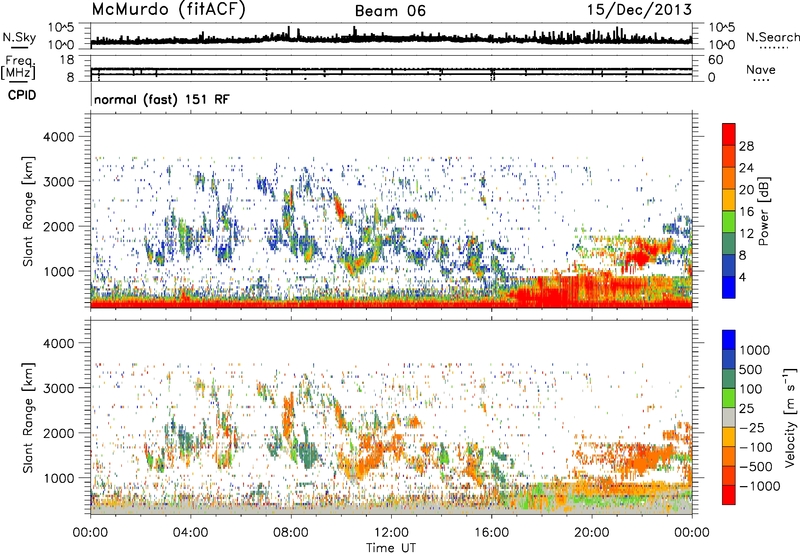
Task: Click the date "15/Dec/2013" in the header
Action: [x=639, y=10]
